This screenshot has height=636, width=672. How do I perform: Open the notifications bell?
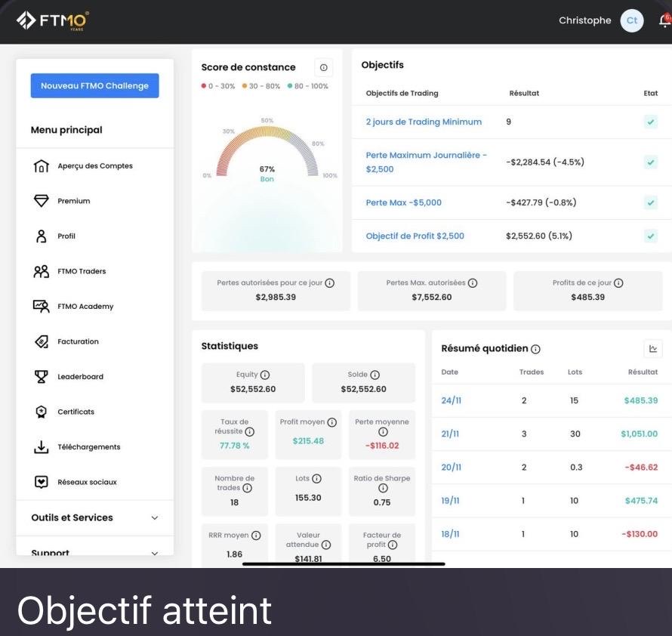coord(664,20)
